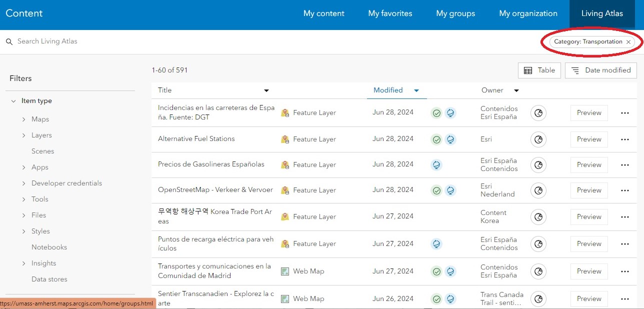This screenshot has height=309, width=644.
Task: Filter by Data stores item type
Action: coord(49,279)
